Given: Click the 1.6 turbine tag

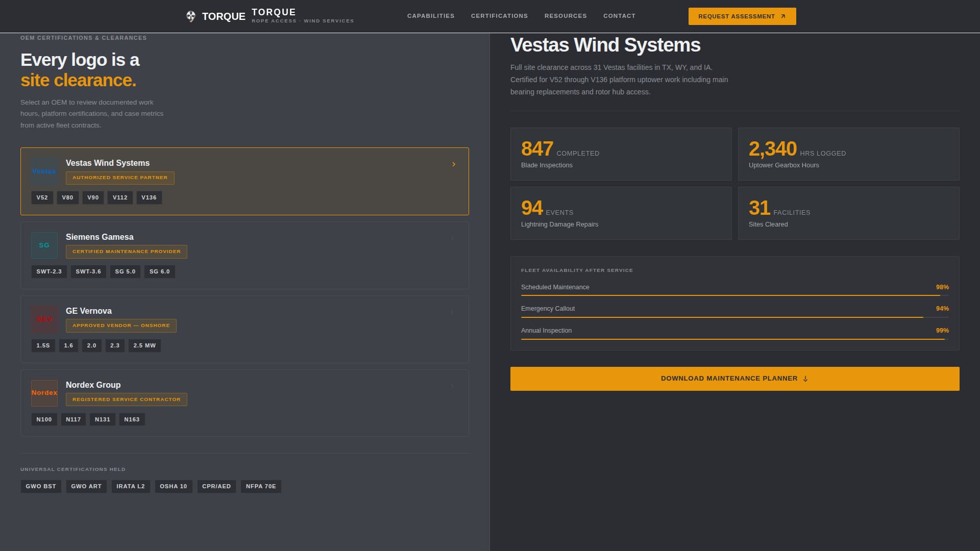Looking at the screenshot, I should coord(68,346).
